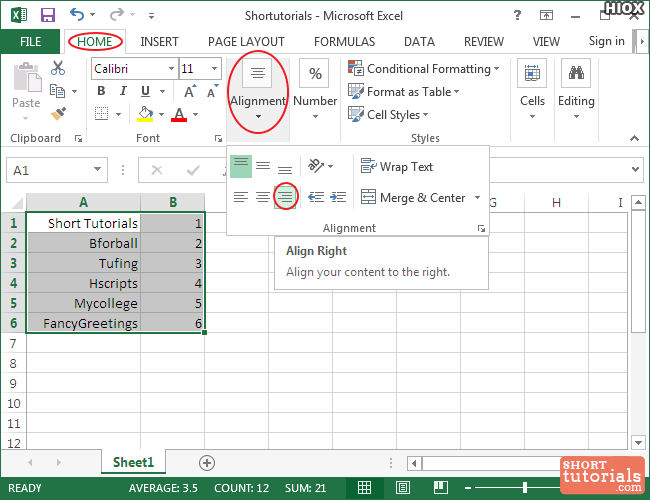The image size is (650, 500).
Task: Open the FILE tab
Action: tap(30, 41)
